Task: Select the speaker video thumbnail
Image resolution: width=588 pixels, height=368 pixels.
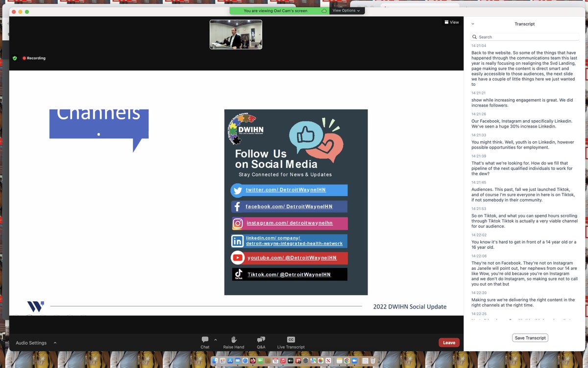Action: click(236, 34)
